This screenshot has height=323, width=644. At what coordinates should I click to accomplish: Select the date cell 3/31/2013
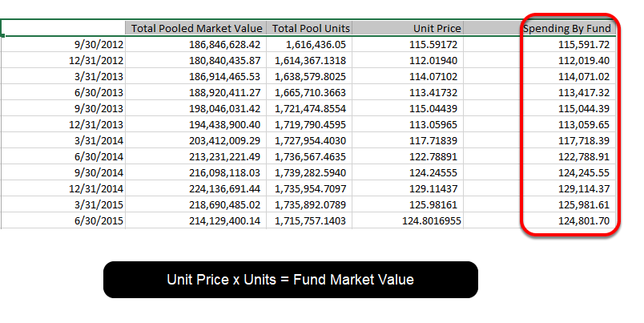pos(63,76)
